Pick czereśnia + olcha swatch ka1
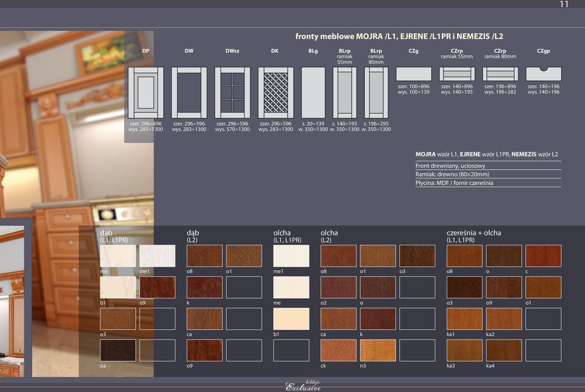Image resolution: width=585 pixels, height=392 pixels. pos(464,319)
